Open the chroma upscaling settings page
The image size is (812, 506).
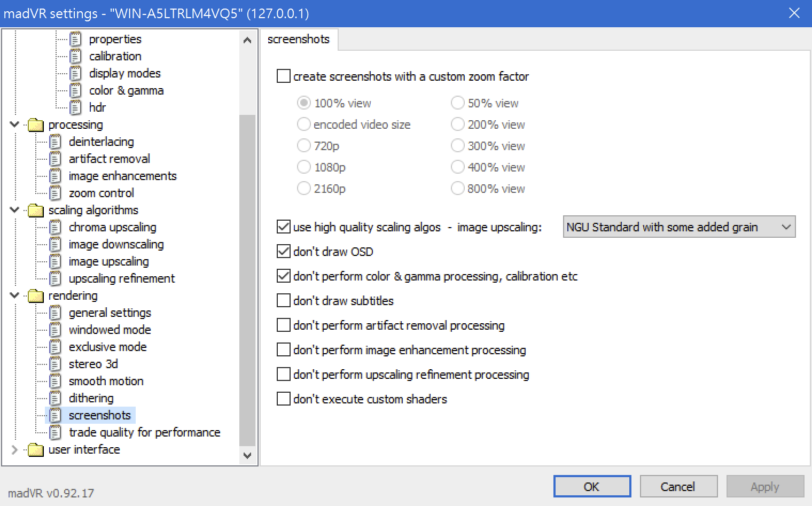112,227
